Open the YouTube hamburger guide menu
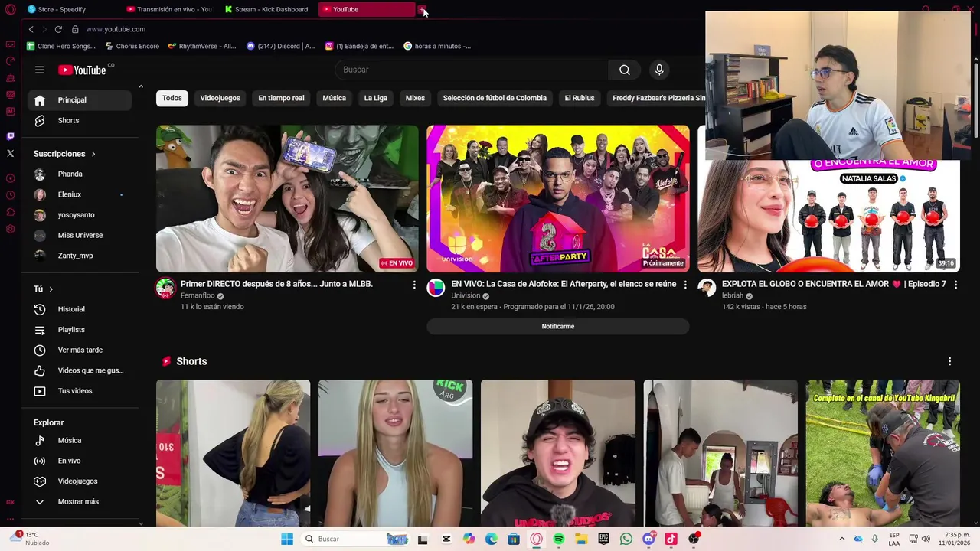 tap(39, 70)
